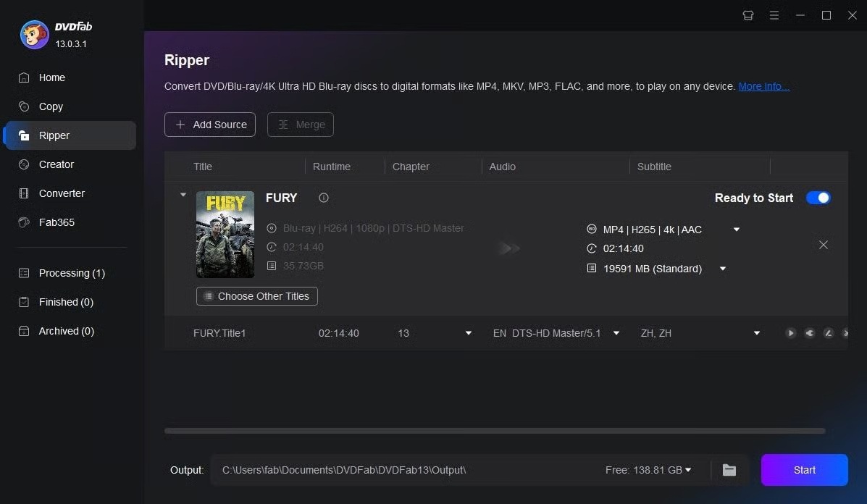Go to the Converter module
Screen dimensions: 867x504
point(62,193)
